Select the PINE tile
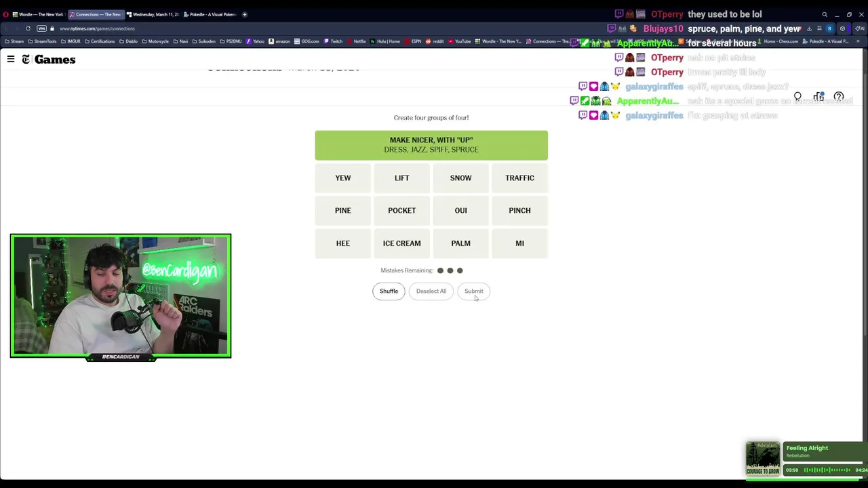 342,210
